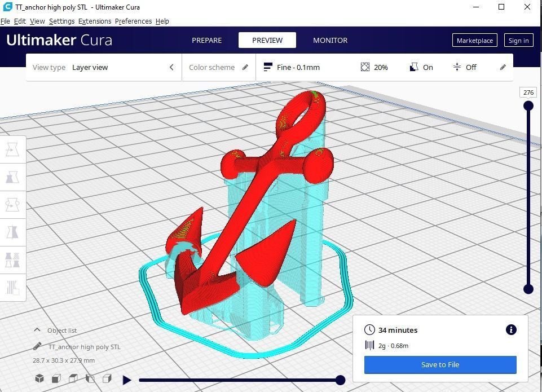Switch to the PREPARE stage
Viewport: 542px width, 392px height.
[207, 40]
